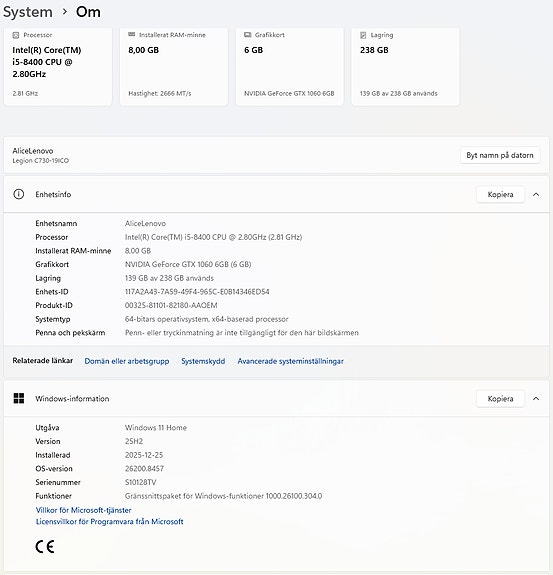The image size is (553, 575).
Task: Open the 238 GB Lagring card
Action: tap(405, 66)
